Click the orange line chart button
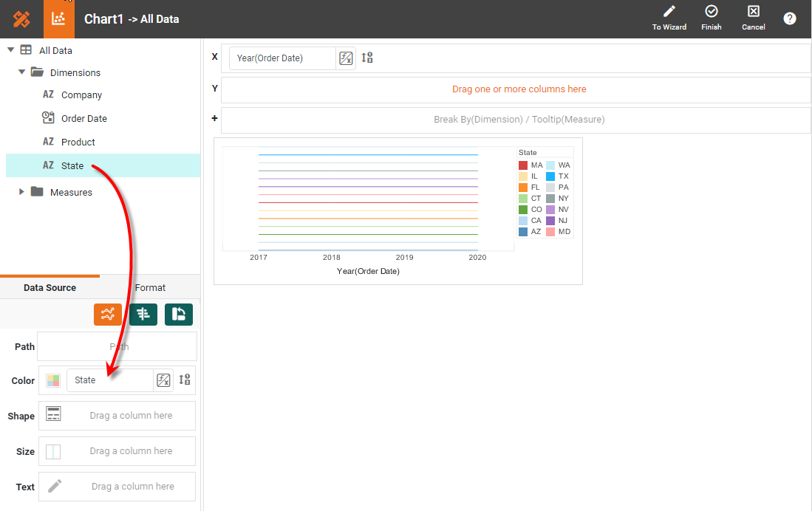The width and height of the screenshot is (812, 511). (x=108, y=315)
